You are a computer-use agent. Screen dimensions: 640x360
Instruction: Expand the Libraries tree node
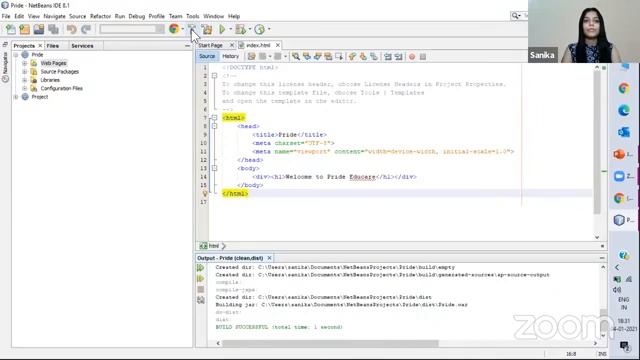pyautogui.click(x=24, y=80)
